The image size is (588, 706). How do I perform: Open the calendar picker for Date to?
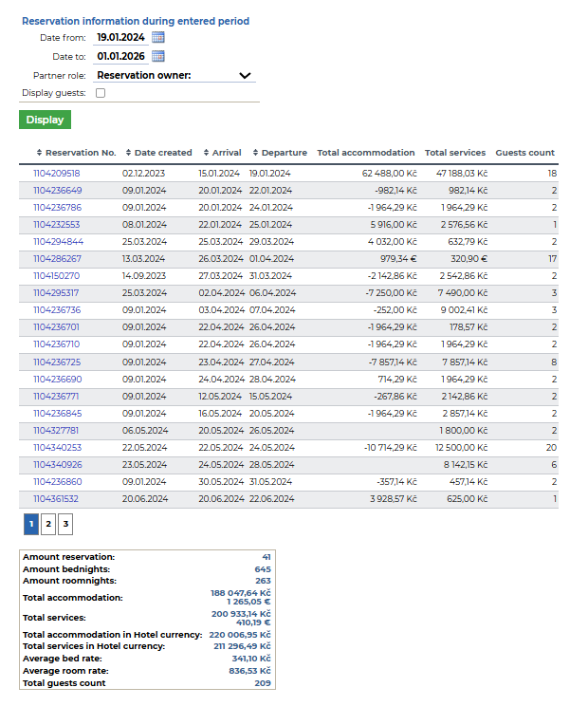(158, 56)
